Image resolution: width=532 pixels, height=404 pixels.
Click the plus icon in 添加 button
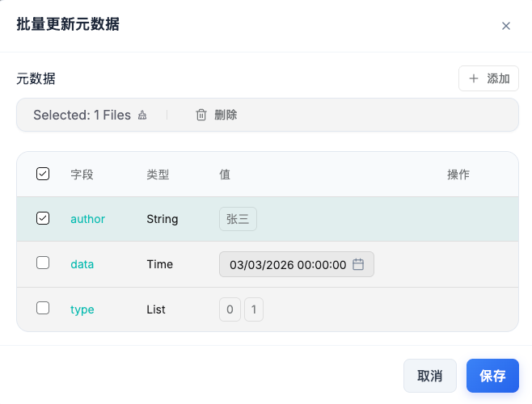point(474,78)
